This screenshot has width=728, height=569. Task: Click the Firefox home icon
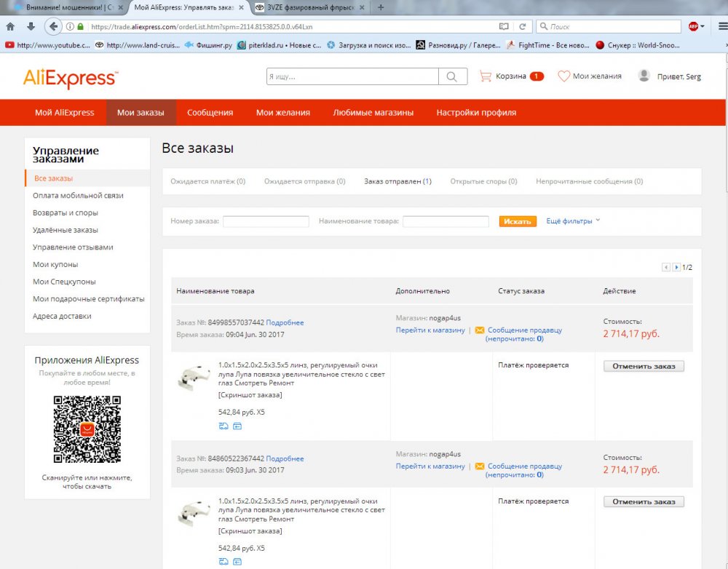point(10,26)
